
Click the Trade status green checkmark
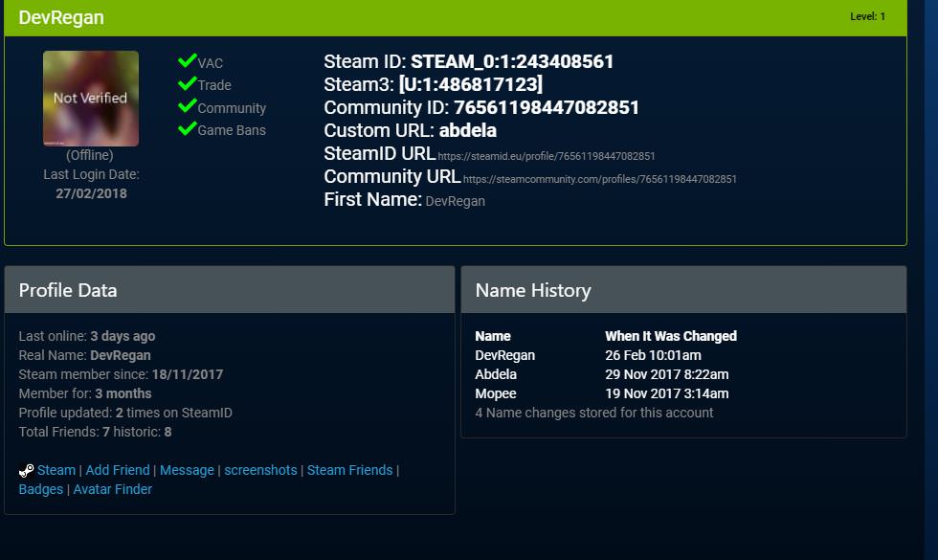coord(188,83)
